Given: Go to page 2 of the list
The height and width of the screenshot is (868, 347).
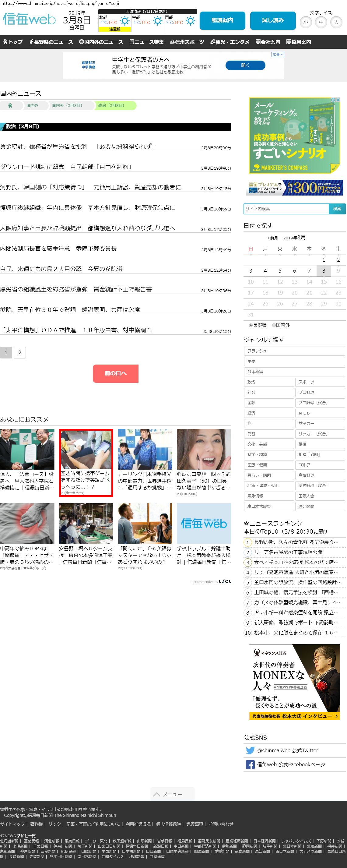Looking at the screenshot, I should point(20,352).
